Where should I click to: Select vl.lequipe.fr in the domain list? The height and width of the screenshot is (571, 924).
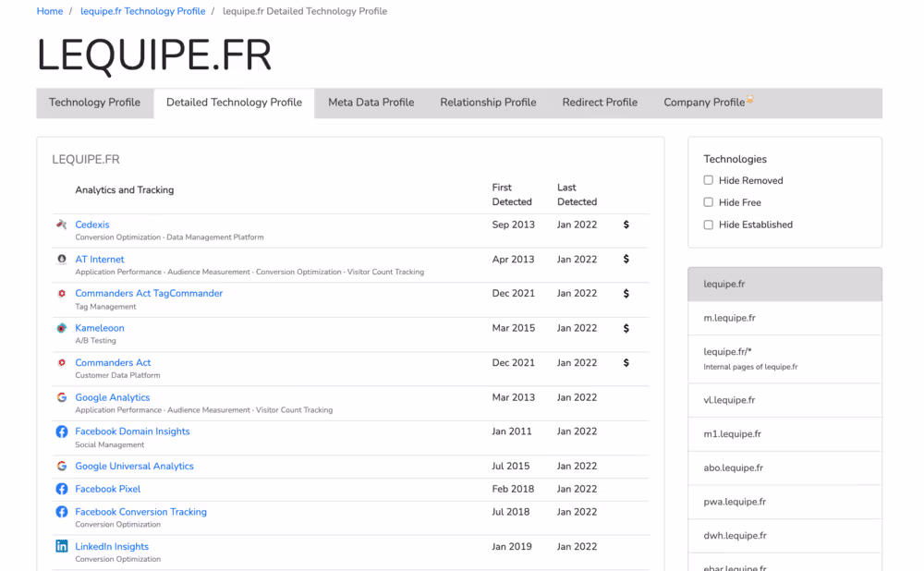click(x=784, y=400)
